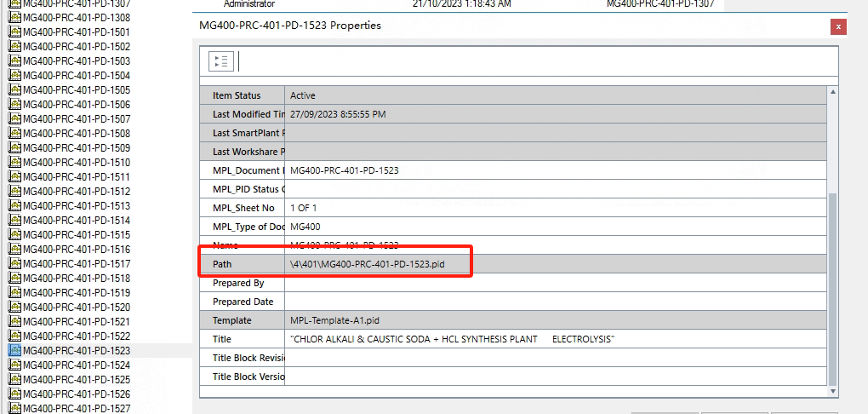Click the drawing icon beside MG400-PRC-401-PD-1510

click(14, 162)
